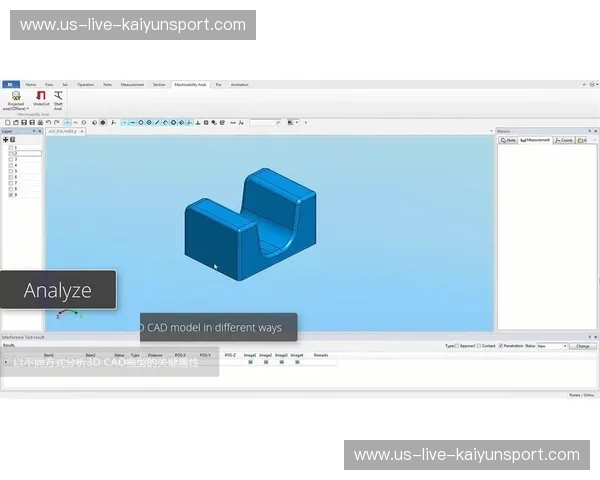
Task: Click the save icon in the toolbar
Action: tap(24, 122)
